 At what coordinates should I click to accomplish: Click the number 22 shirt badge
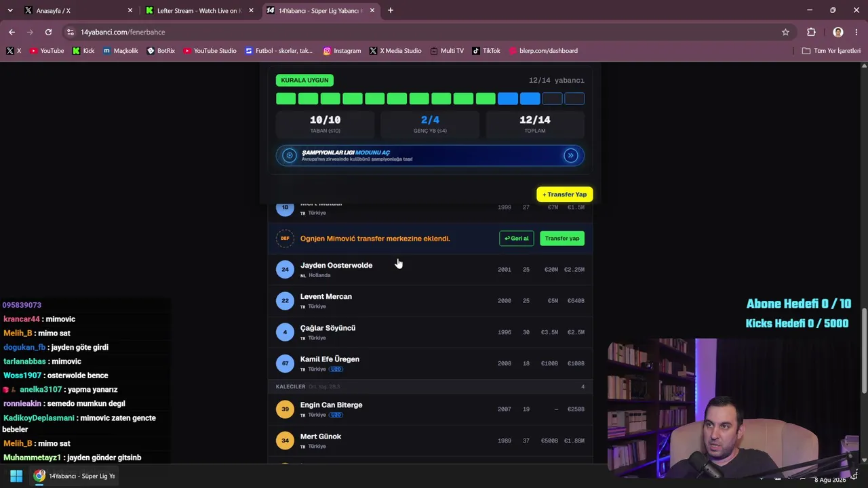tap(285, 301)
